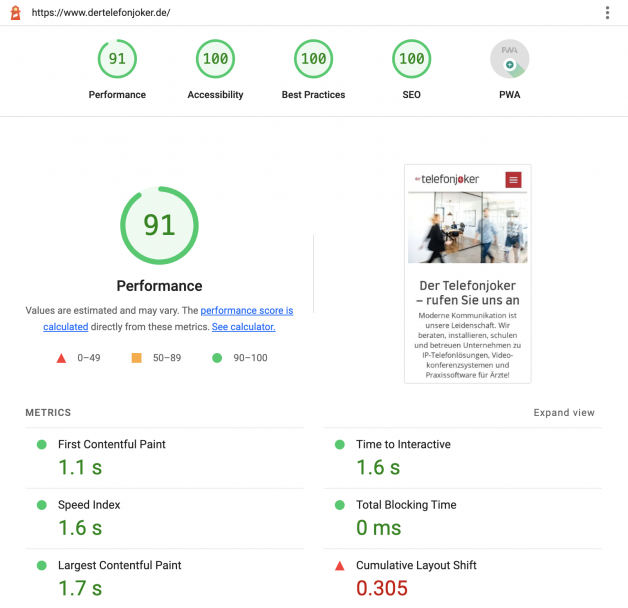This screenshot has height=608, width=628.
Task: Click the 50–89 legend range text
Action: click(x=167, y=358)
